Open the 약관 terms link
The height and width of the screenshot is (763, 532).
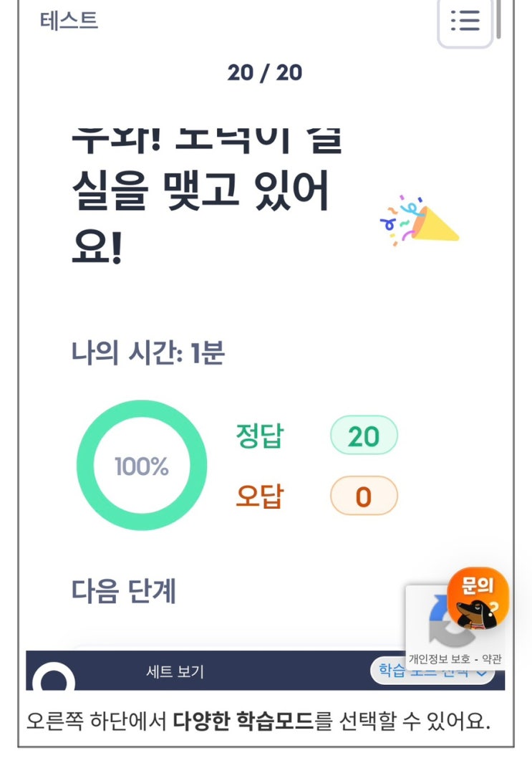[x=492, y=659]
